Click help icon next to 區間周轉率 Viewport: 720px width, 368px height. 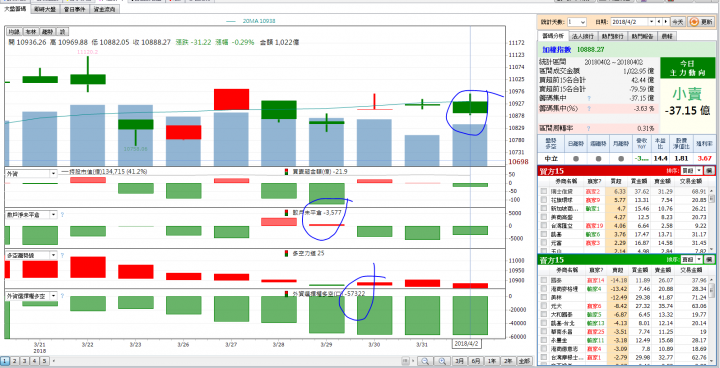pos(589,129)
